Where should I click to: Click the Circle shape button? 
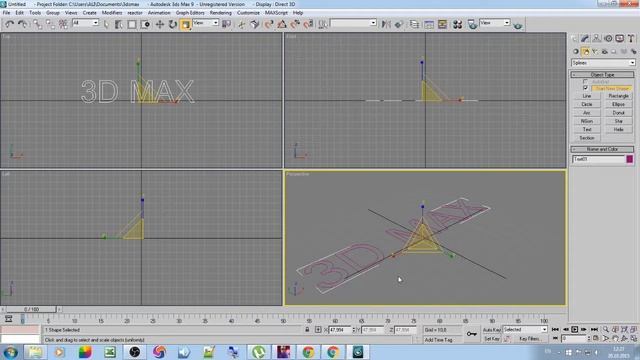click(587, 104)
